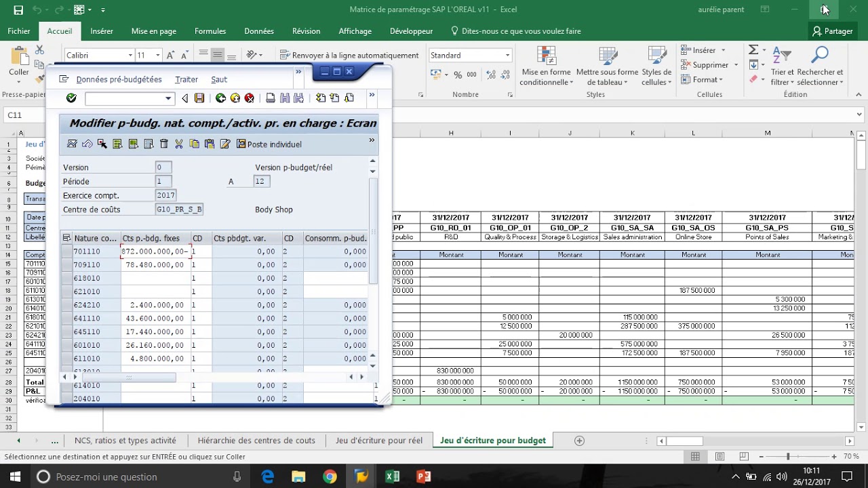The image size is (868, 488).
Task: Open Styles de cellules dropdown
Action: point(656,66)
